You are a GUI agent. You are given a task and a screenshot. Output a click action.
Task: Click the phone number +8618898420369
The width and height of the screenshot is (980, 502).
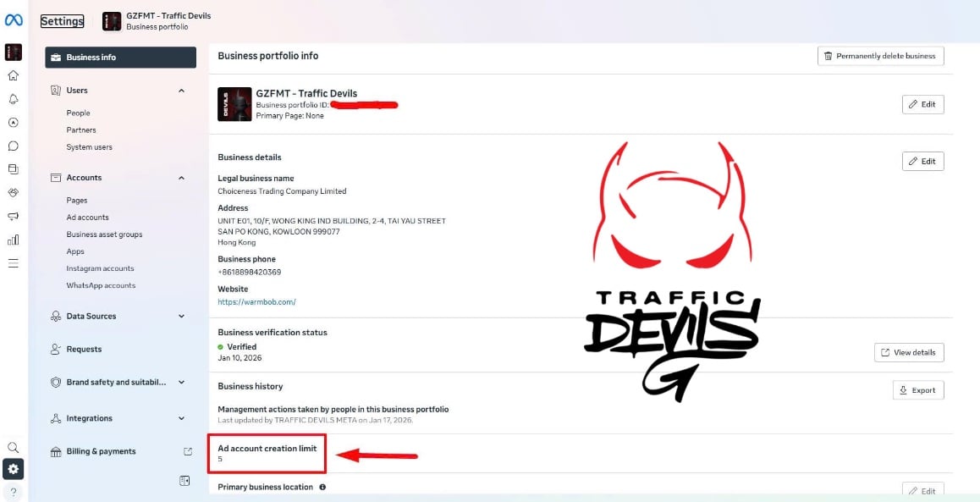click(250, 272)
